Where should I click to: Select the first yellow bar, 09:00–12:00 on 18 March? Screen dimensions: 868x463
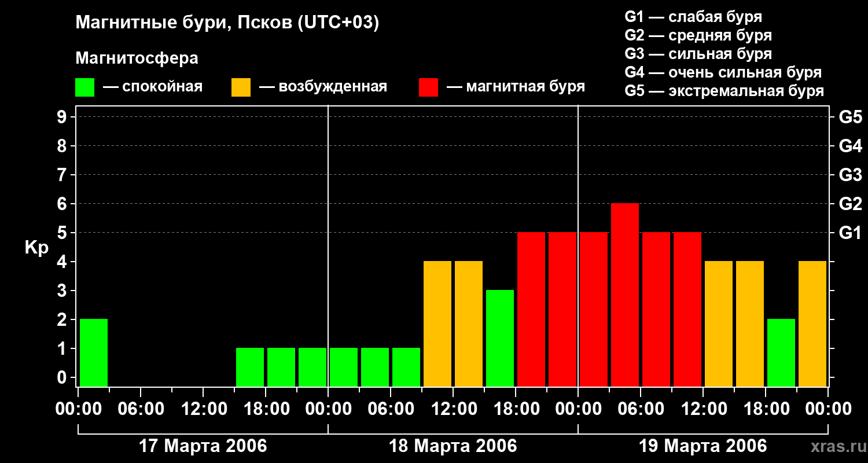(x=437, y=324)
